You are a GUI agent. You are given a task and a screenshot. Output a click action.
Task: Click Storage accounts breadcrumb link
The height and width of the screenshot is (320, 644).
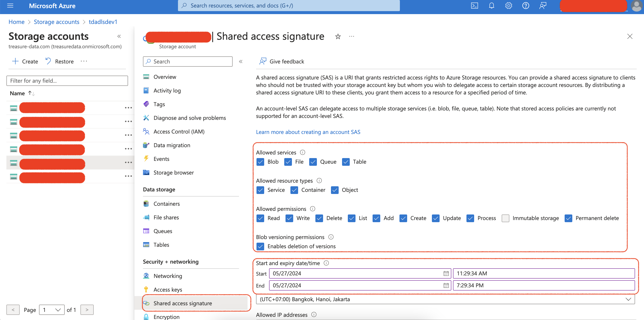[x=57, y=22]
